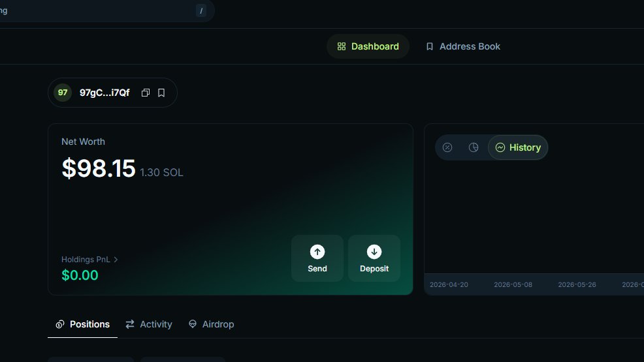Viewport: 644px width, 362px height.
Task: Select the pie chart allocation view icon
Action: click(474, 147)
